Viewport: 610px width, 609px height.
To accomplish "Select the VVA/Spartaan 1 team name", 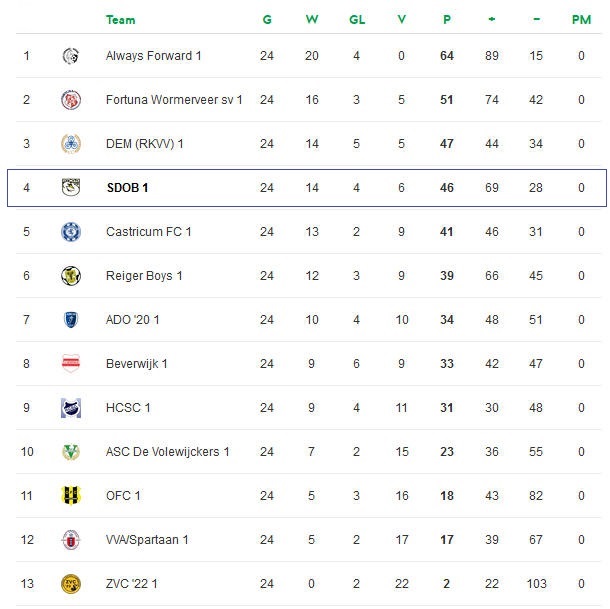I will tap(147, 540).
